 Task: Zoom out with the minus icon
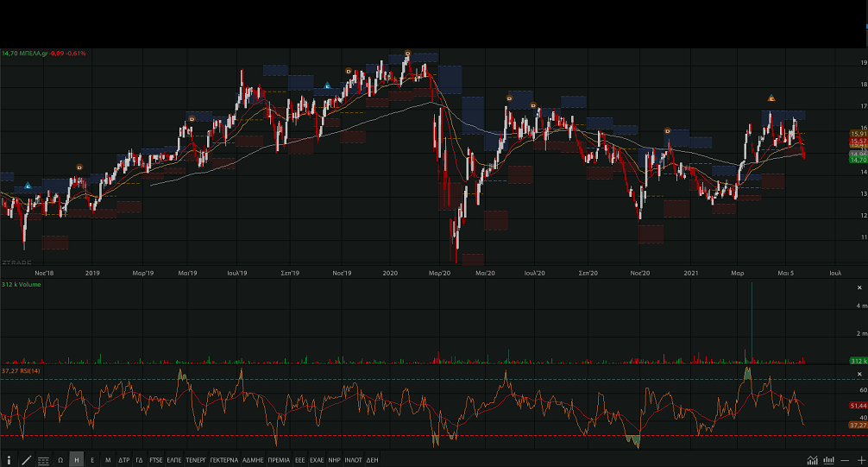[x=846, y=460]
